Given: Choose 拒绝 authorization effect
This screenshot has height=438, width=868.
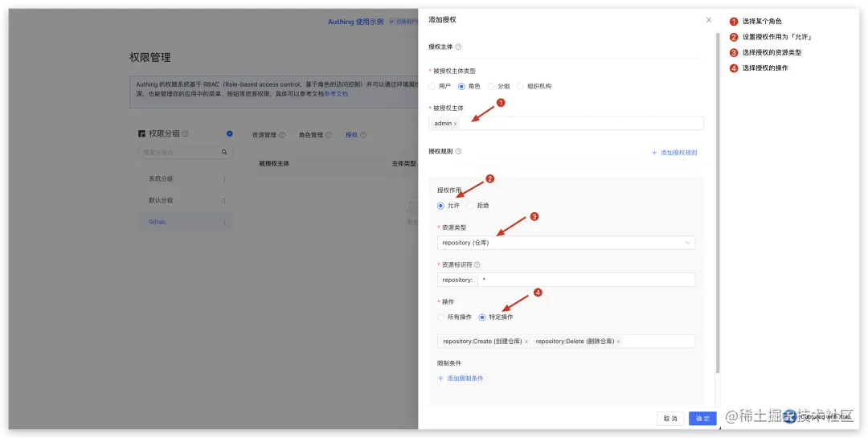Looking at the screenshot, I should (x=470, y=206).
